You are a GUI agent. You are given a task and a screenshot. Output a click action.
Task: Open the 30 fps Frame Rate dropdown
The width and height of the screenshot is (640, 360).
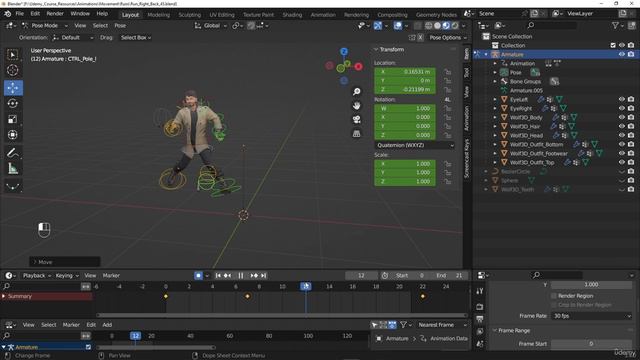591,316
